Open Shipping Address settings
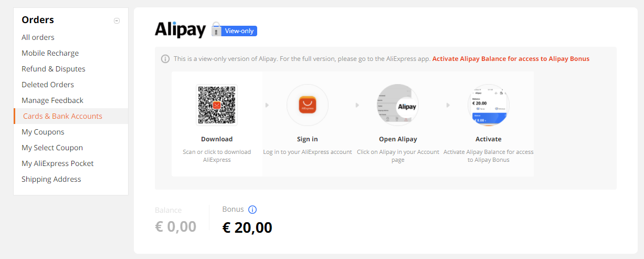 [51, 179]
